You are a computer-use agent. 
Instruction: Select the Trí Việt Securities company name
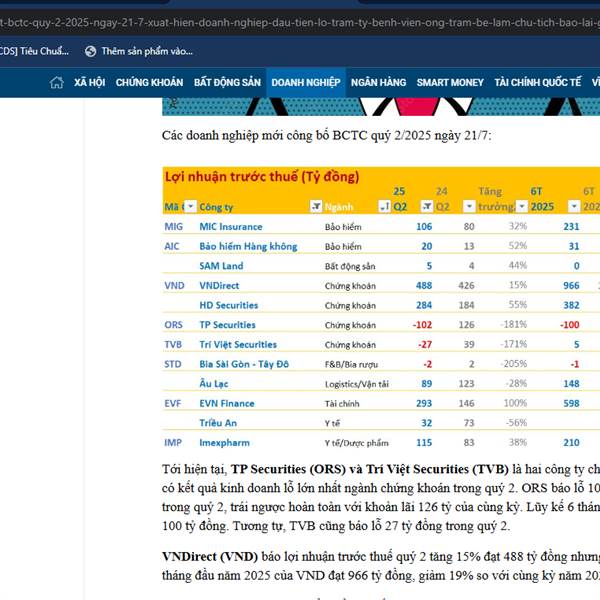point(238,345)
